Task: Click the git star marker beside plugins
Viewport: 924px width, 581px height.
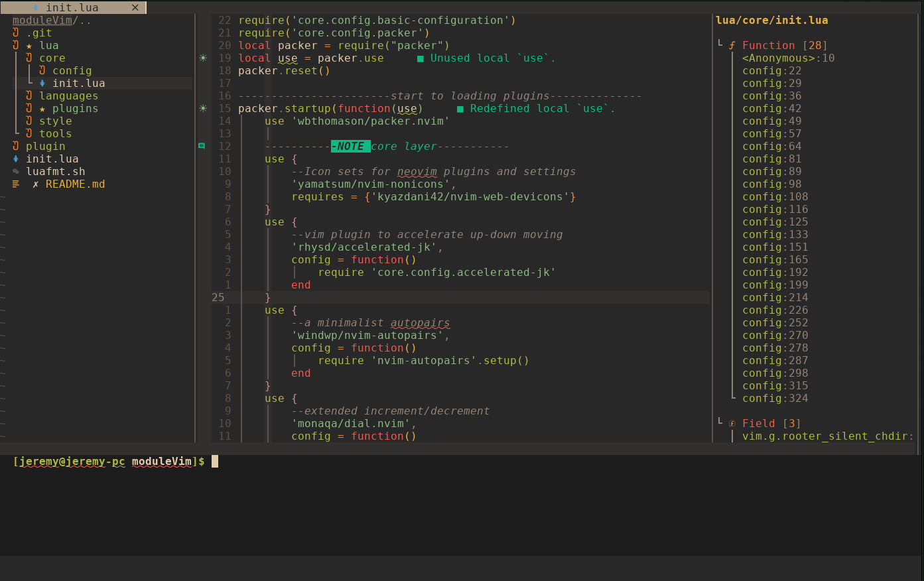Action: click(x=42, y=109)
